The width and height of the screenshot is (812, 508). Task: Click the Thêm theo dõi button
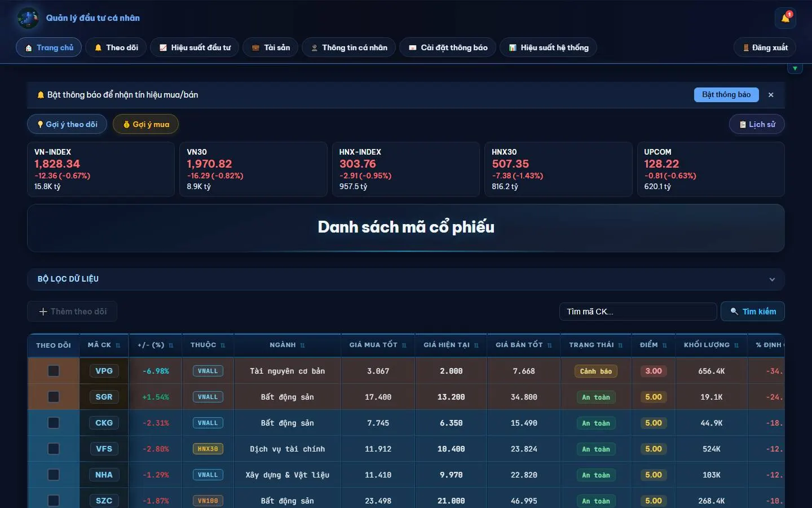(72, 312)
